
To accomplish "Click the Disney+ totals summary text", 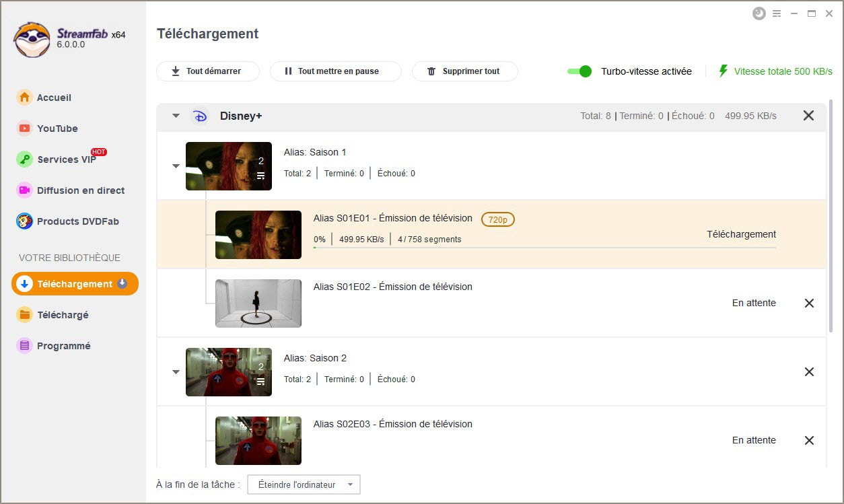I will (678, 116).
